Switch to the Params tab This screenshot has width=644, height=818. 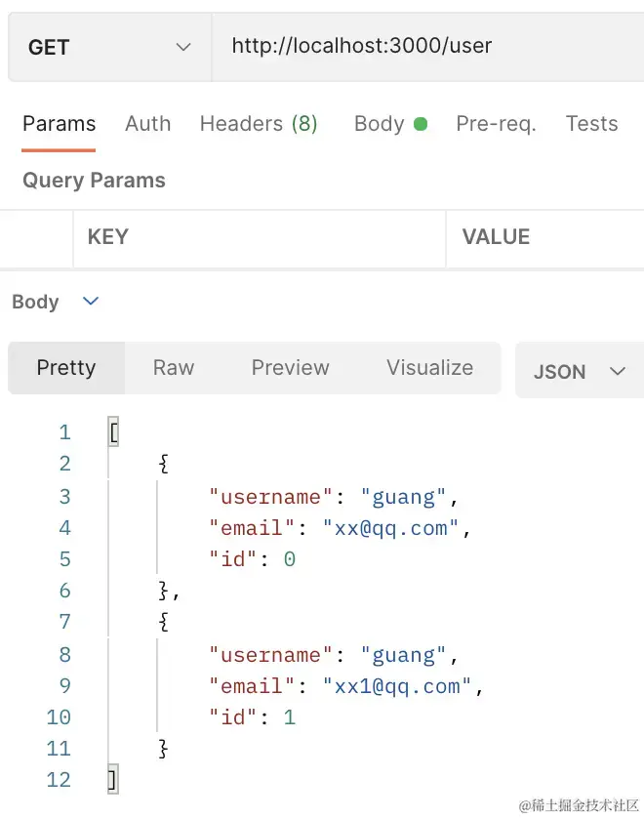59,124
